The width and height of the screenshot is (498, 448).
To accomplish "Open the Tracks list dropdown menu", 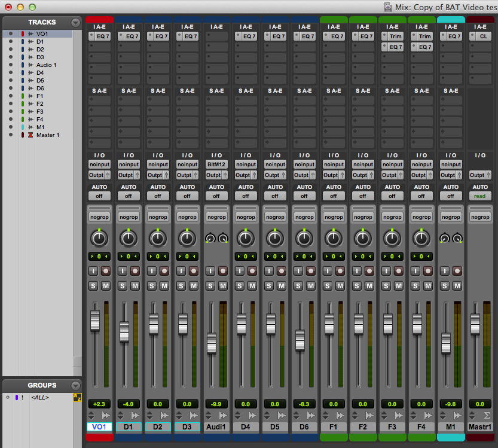I will (75, 22).
